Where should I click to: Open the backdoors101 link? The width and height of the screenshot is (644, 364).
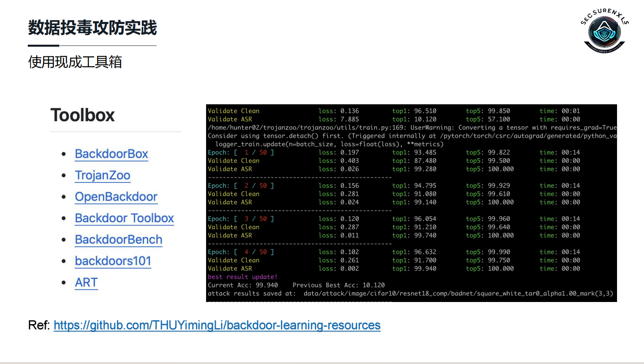point(113,261)
